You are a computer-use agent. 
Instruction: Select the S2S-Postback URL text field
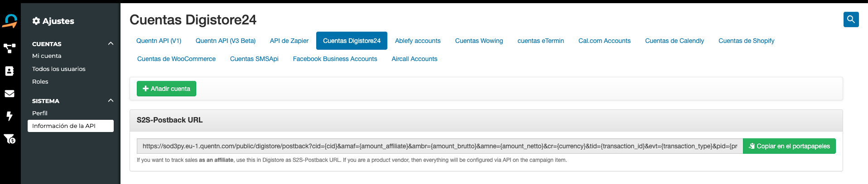point(440,146)
